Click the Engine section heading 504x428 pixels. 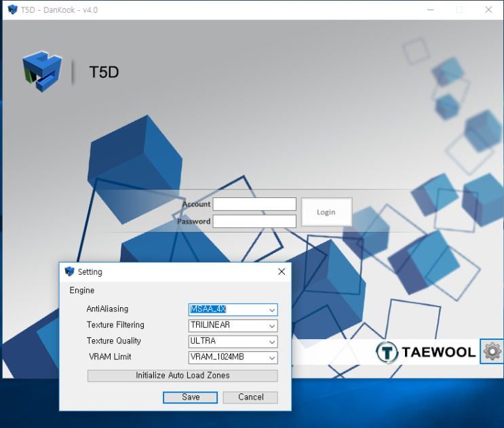pos(82,290)
